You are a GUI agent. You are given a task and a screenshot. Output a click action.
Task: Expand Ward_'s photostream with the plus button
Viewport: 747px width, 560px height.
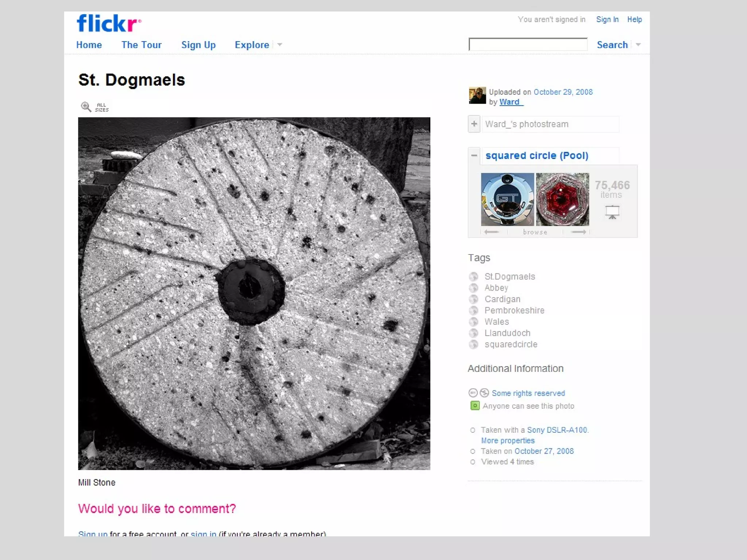[474, 124]
